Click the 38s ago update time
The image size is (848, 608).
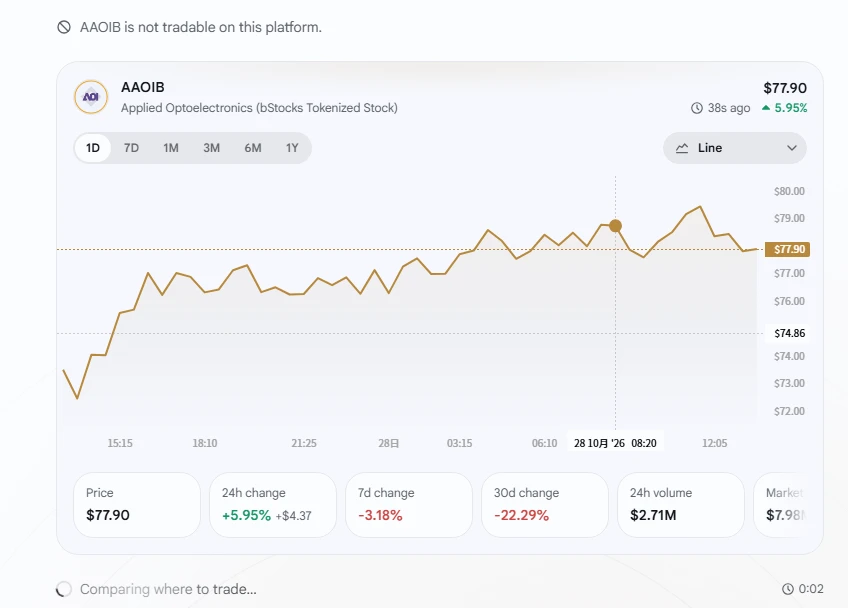729,108
